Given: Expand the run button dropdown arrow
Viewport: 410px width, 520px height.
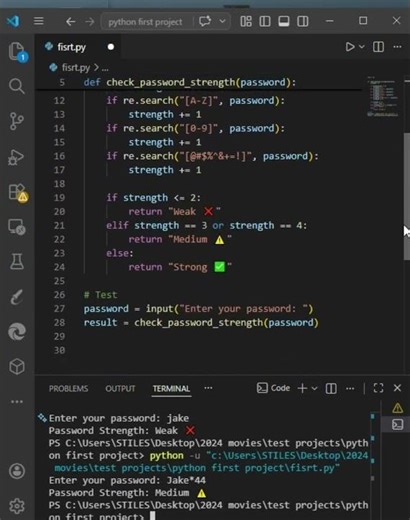Looking at the screenshot, I should 362,47.
